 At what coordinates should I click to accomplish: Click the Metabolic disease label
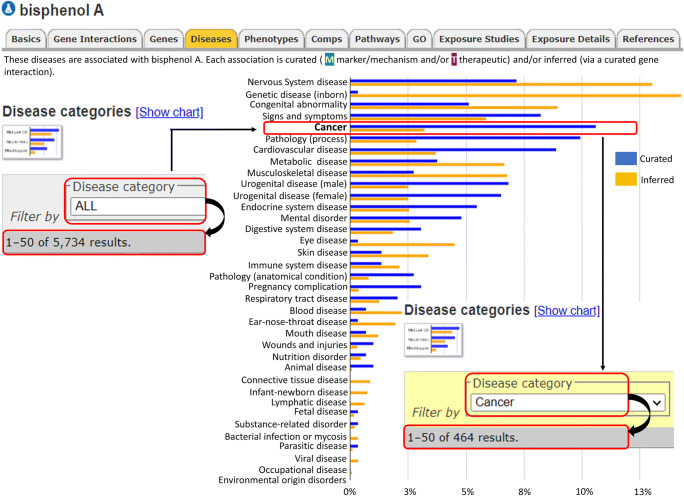click(x=308, y=162)
